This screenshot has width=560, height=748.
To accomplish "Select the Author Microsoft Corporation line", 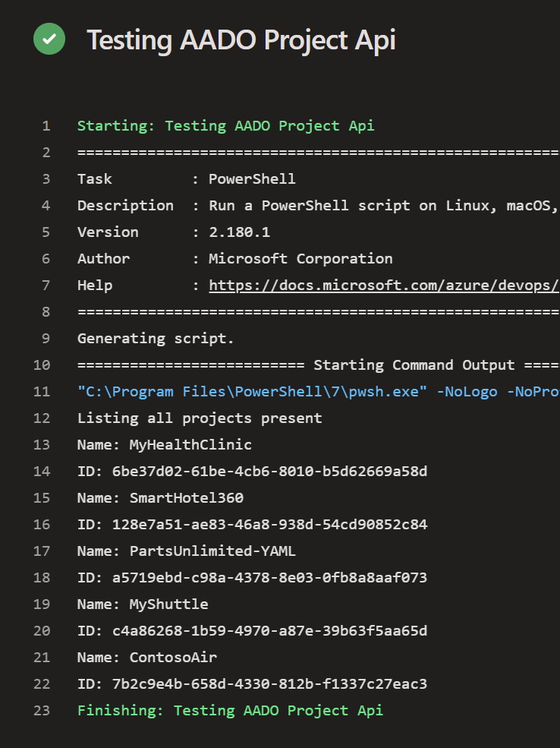I will pyautogui.click(x=235, y=258).
